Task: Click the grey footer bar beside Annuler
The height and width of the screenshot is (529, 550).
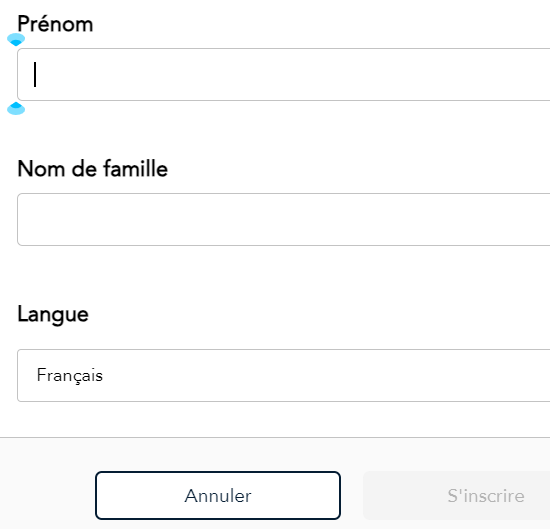Action: pyautogui.click(x=47, y=495)
